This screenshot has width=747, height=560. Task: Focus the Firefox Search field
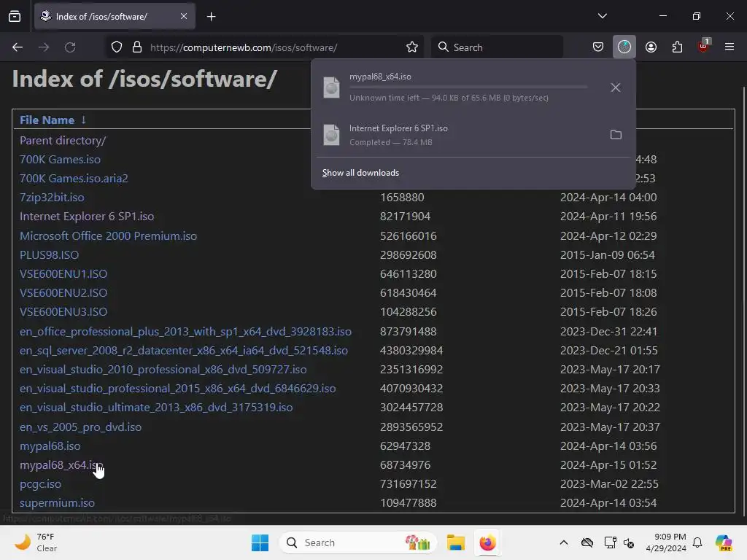[497, 47]
